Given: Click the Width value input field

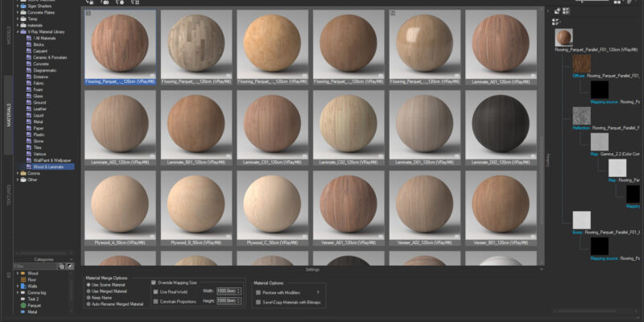Looking at the screenshot, I should [x=227, y=291].
